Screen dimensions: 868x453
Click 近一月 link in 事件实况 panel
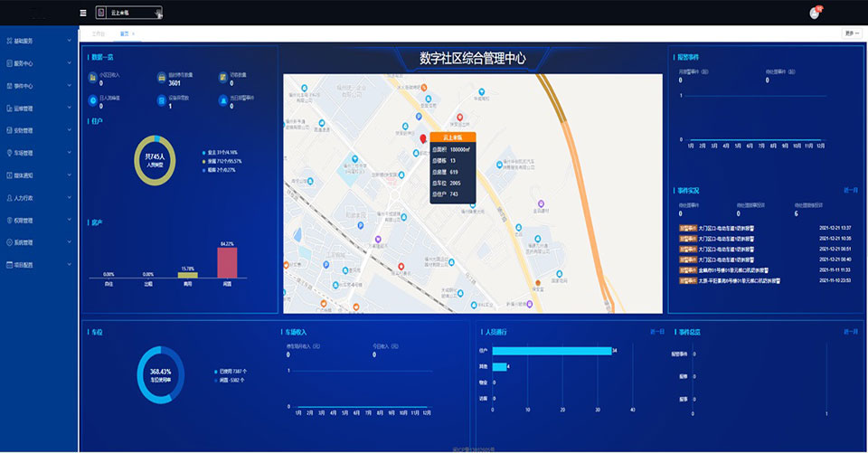coord(850,191)
